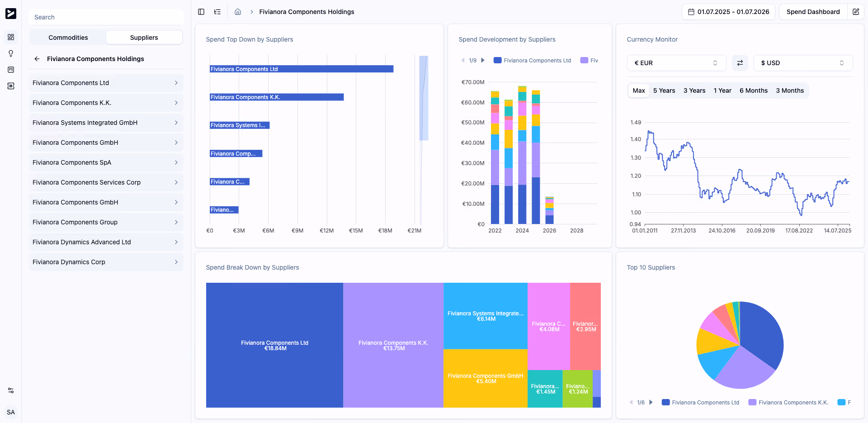Viewport: 868px width, 423px height.
Task: Click the Search input field
Action: (106, 17)
